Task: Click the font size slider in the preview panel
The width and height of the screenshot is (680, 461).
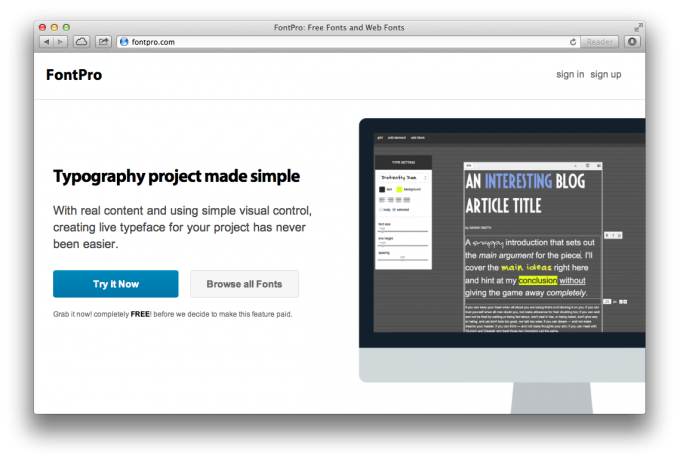Action: click(x=403, y=231)
